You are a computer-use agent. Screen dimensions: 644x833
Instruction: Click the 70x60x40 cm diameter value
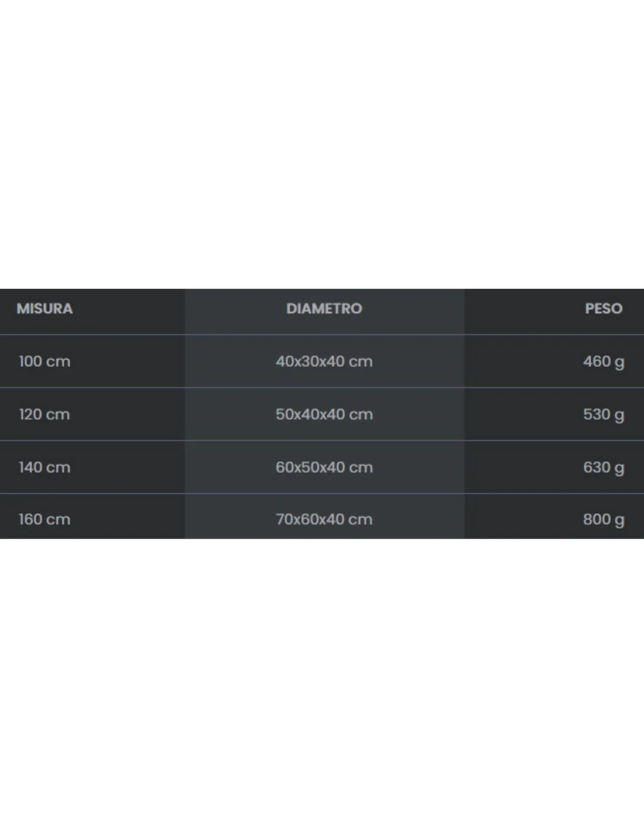click(x=324, y=519)
